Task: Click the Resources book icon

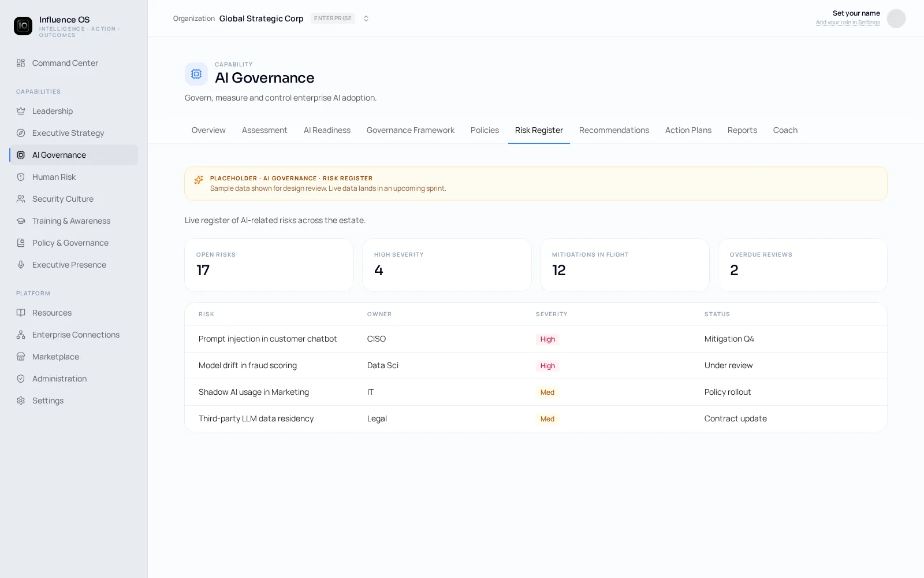Action: (21, 313)
